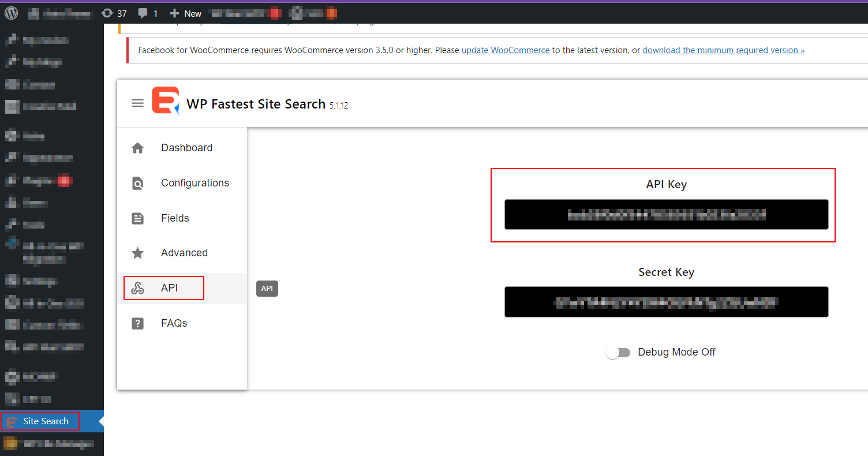This screenshot has height=456, width=868.
Task: Click the update WooCommerce link
Action: tap(505, 50)
